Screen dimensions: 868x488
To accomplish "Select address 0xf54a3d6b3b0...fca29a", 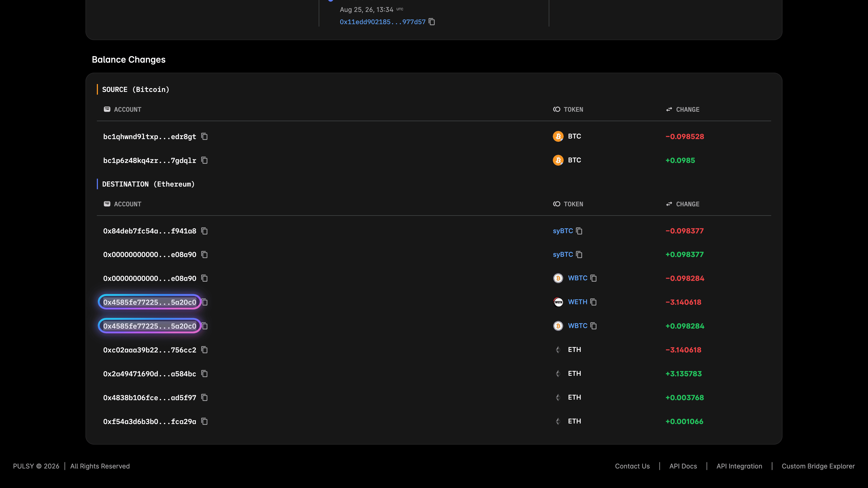I will 150,421.
